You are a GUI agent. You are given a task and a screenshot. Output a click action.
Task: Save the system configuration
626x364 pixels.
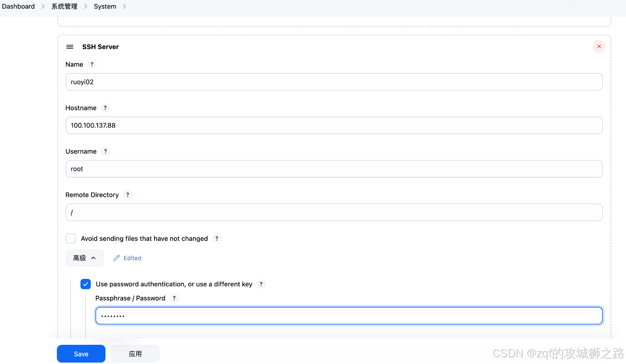coord(81,354)
